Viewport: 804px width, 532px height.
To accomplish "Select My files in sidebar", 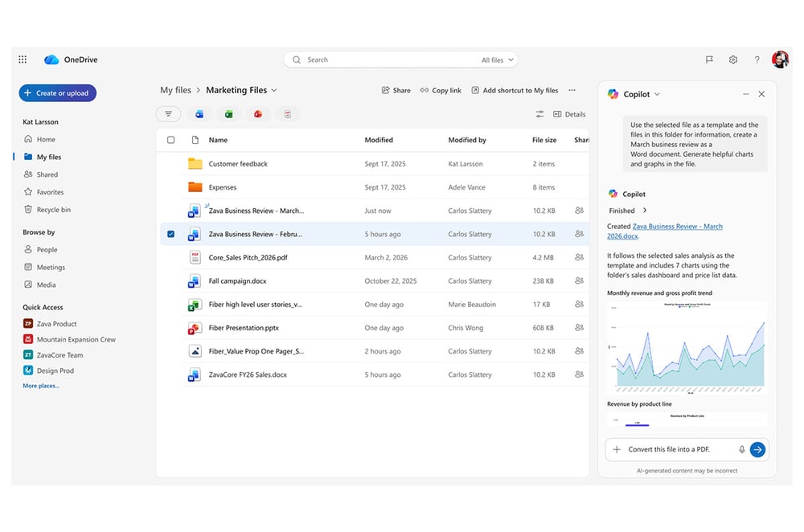I will click(43, 157).
